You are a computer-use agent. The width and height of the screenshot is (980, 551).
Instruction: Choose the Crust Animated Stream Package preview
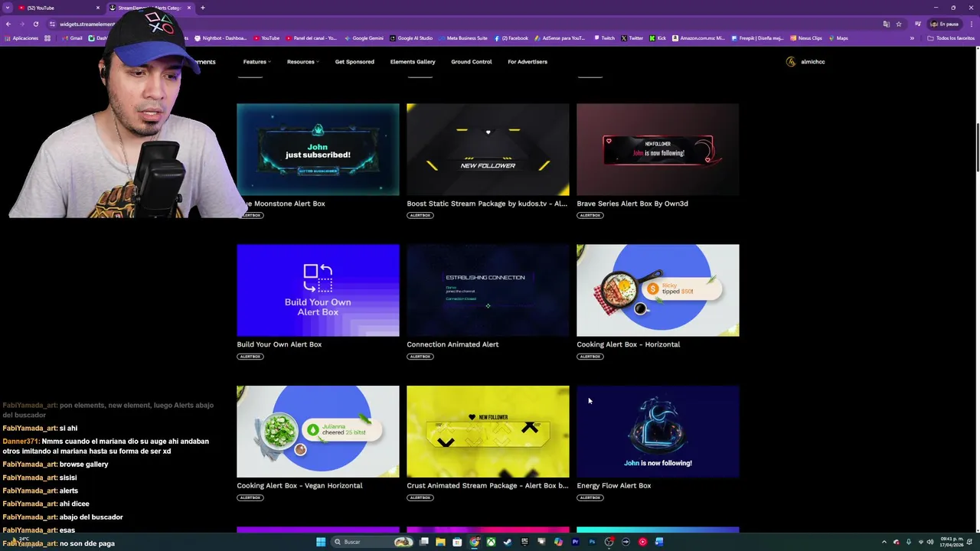(x=488, y=432)
